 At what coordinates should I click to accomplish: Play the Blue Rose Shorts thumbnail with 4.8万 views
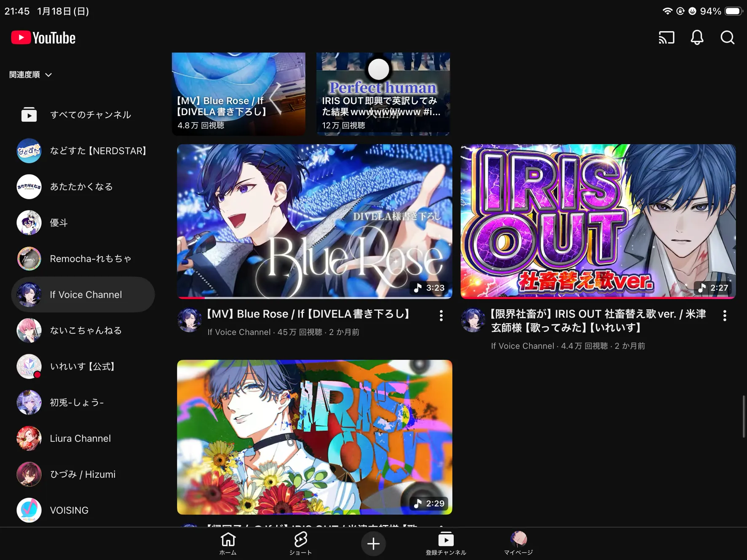238,94
